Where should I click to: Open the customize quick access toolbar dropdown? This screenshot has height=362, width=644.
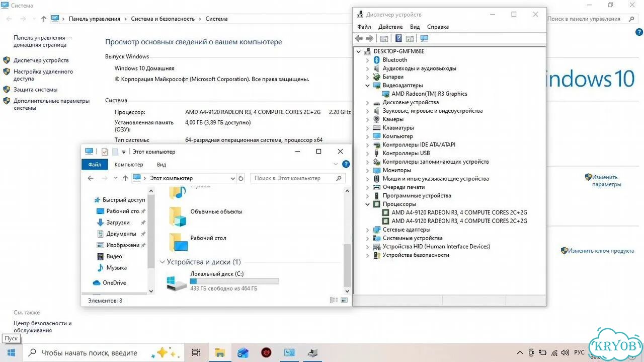[x=124, y=152]
